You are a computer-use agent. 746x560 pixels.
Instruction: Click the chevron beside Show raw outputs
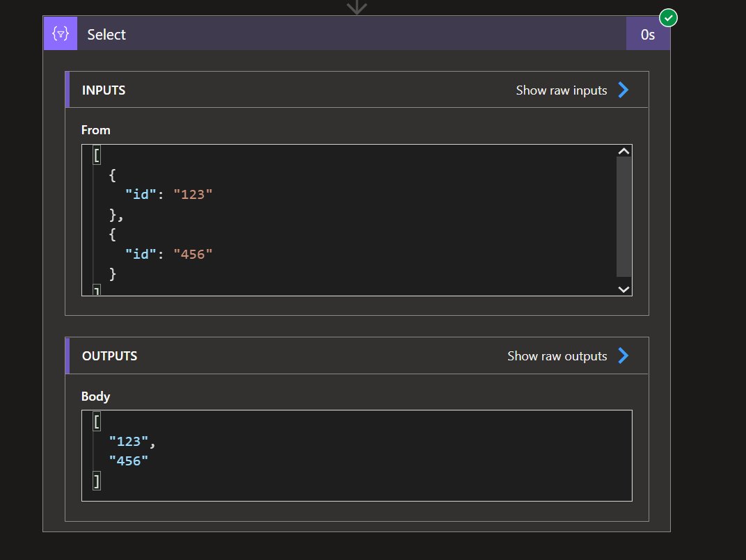624,355
